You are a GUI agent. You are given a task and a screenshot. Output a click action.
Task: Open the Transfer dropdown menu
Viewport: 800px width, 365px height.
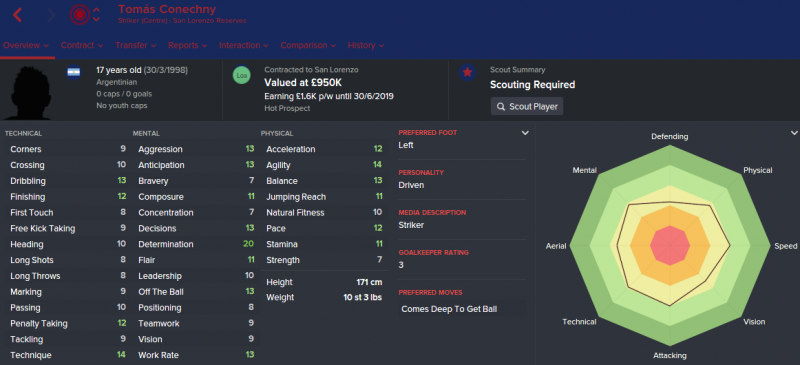tap(135, 45)
